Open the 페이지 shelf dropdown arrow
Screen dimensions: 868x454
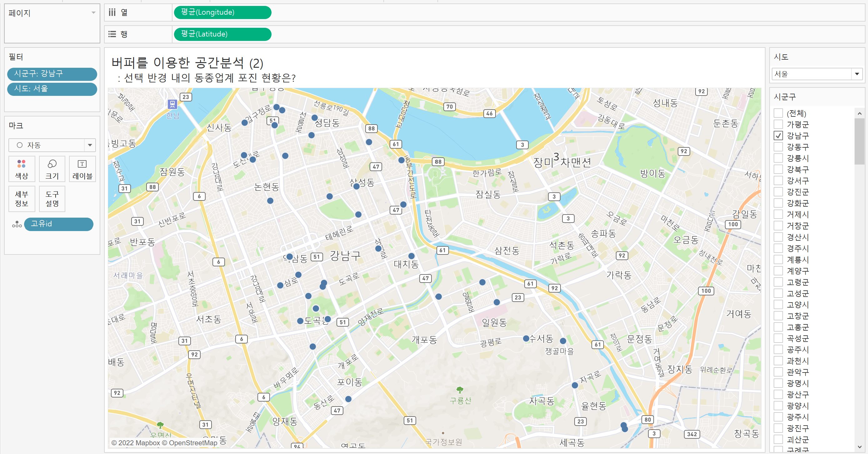[93, 13]
